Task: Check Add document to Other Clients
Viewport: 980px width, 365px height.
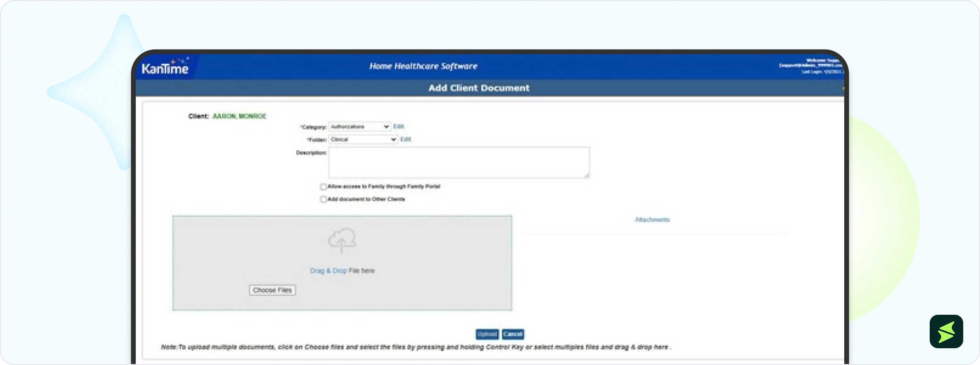Action: 323,199
